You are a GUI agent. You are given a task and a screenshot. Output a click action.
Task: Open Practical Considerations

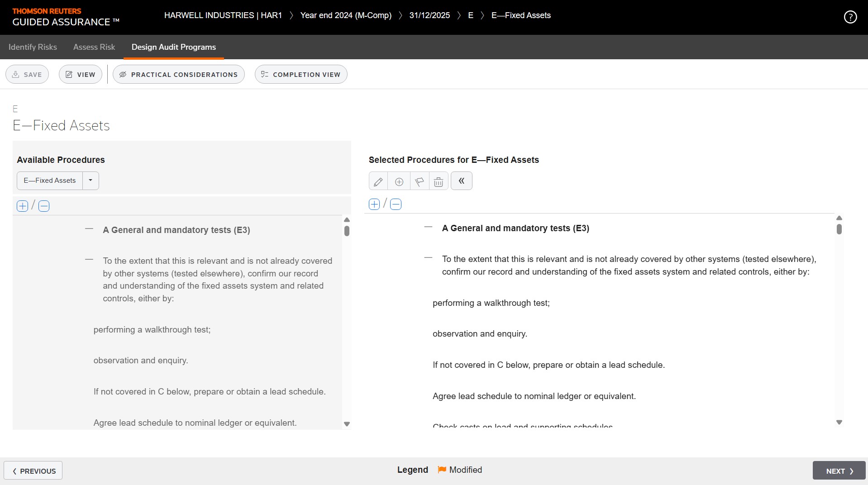click(179, 75)
